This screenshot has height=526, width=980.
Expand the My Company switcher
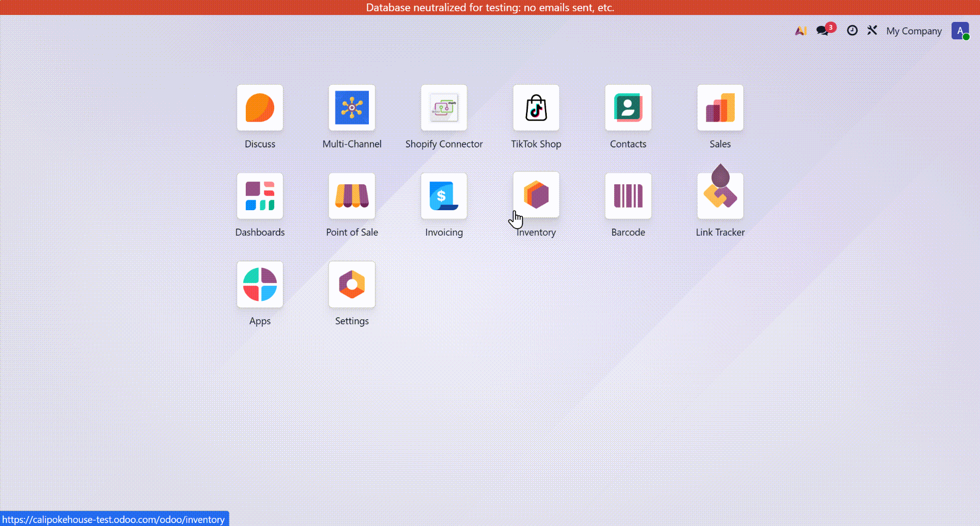[x=914, y=31]
